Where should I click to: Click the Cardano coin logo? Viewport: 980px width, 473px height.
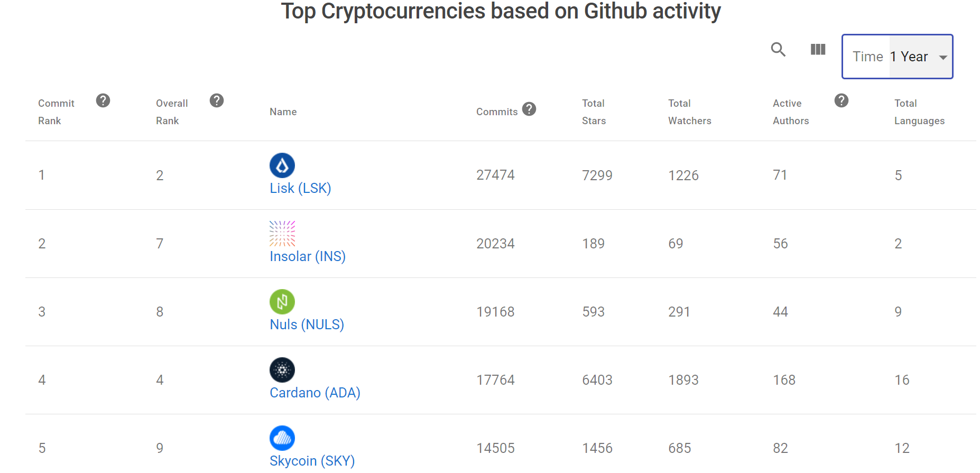pyautogui.click(x=282, y=370)
